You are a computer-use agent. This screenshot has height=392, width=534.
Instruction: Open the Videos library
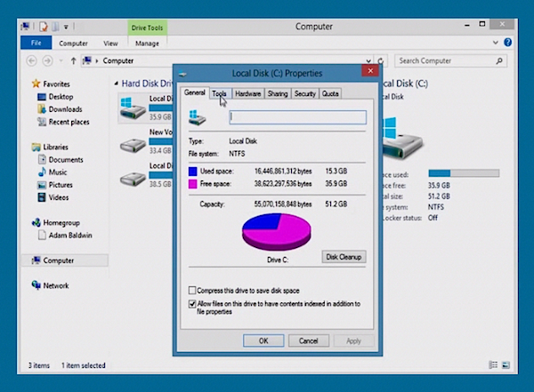point(58,197)
